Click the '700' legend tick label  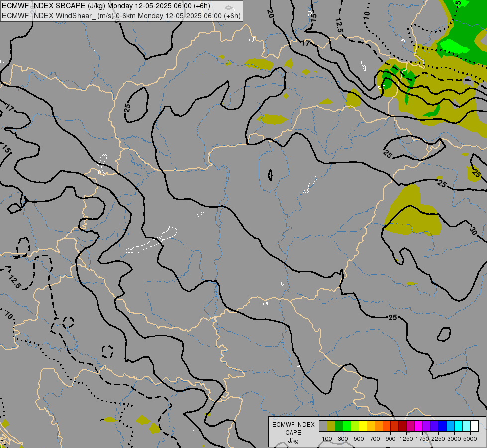click(x=375, y=439)
